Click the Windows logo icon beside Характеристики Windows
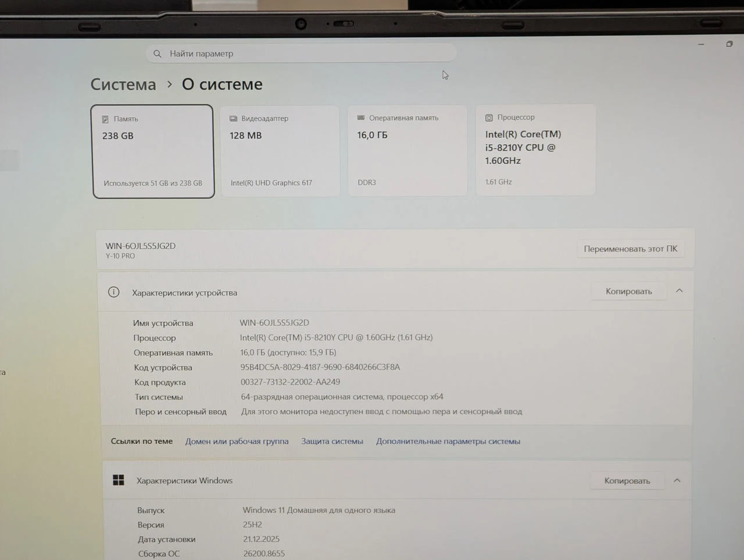The height and width of the screenshot is (560, 744). coord(119,480)
